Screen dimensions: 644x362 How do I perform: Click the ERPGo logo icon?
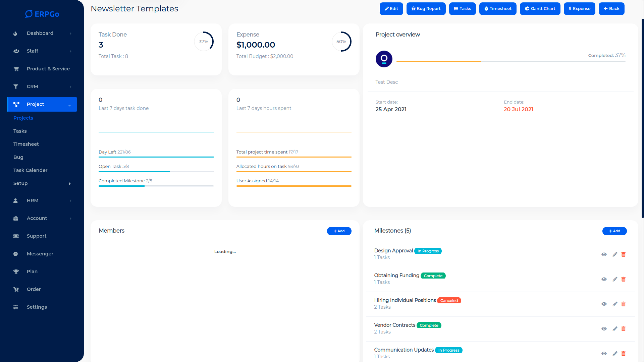(x=29, y=14)
